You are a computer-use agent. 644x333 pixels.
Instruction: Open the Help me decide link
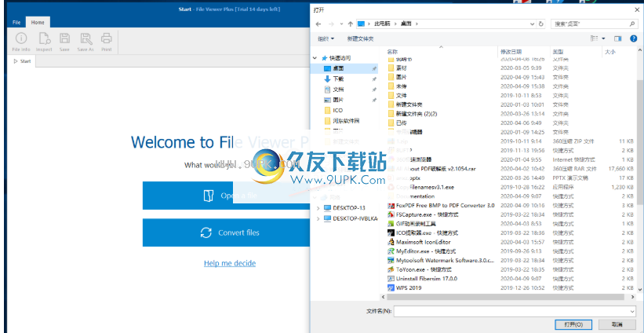(x=230, y=263)
